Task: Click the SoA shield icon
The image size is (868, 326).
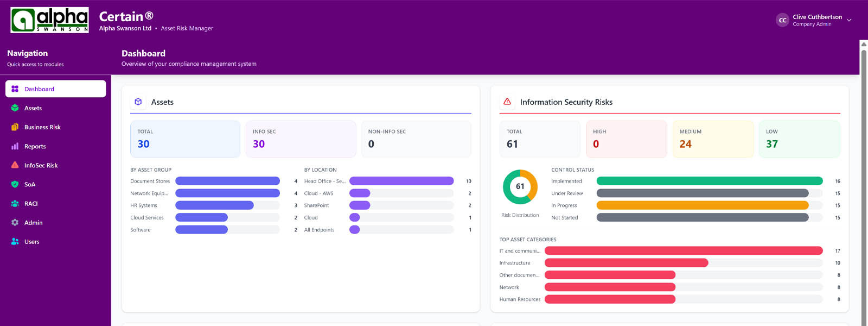Action: pos(15,184)
